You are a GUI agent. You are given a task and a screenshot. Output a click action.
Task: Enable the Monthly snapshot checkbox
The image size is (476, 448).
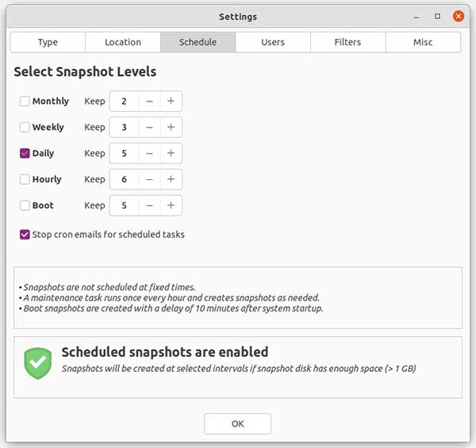tap(25, 101)
